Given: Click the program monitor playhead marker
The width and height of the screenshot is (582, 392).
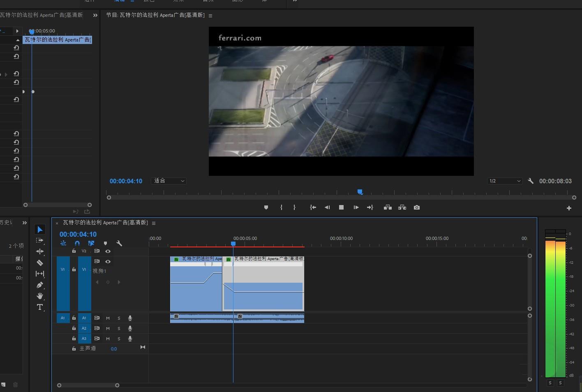Looking at the screenshot, I should click(360, 192).
